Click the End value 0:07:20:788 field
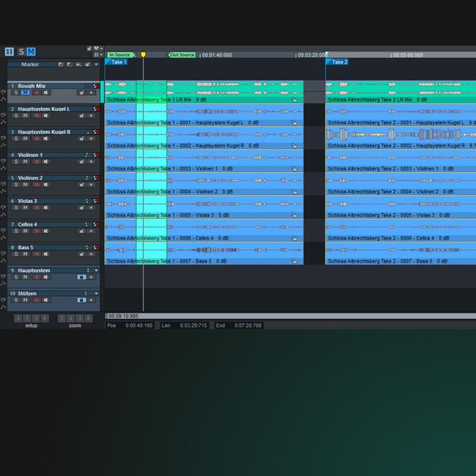Viewport: 476px width, 476px height. [248, 325]
